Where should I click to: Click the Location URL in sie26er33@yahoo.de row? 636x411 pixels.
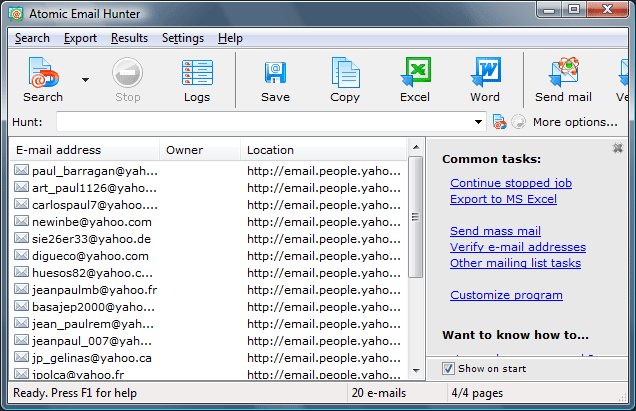click(324, 239)
